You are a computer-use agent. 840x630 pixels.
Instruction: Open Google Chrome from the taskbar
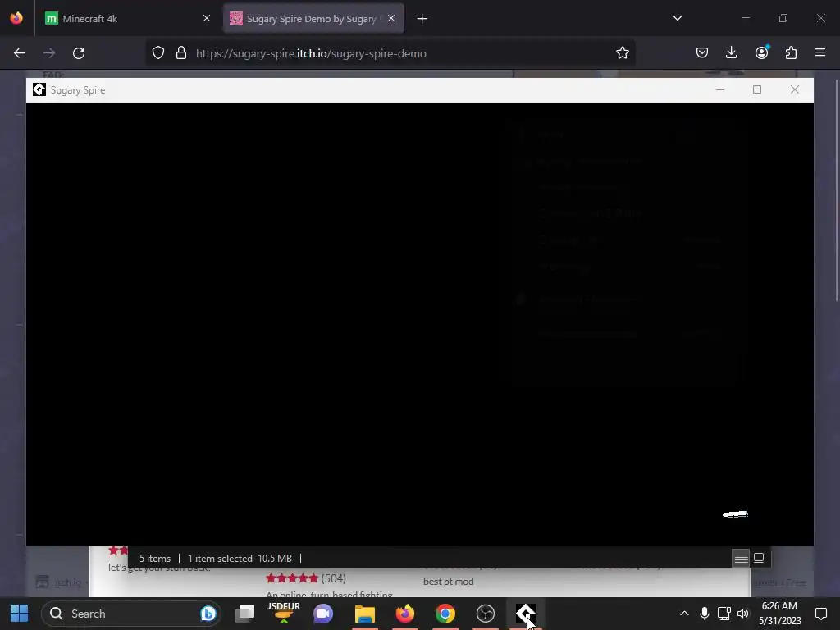click(x=445, y=614)
